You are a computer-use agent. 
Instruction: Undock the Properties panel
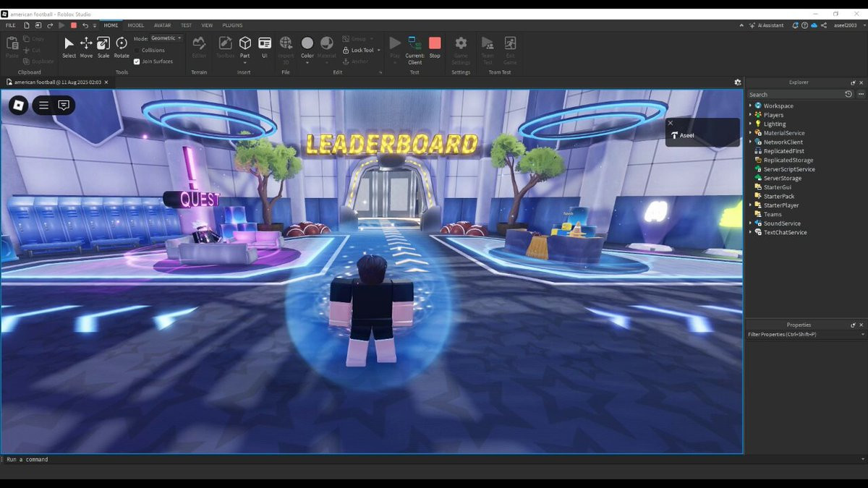coord(853,325)
